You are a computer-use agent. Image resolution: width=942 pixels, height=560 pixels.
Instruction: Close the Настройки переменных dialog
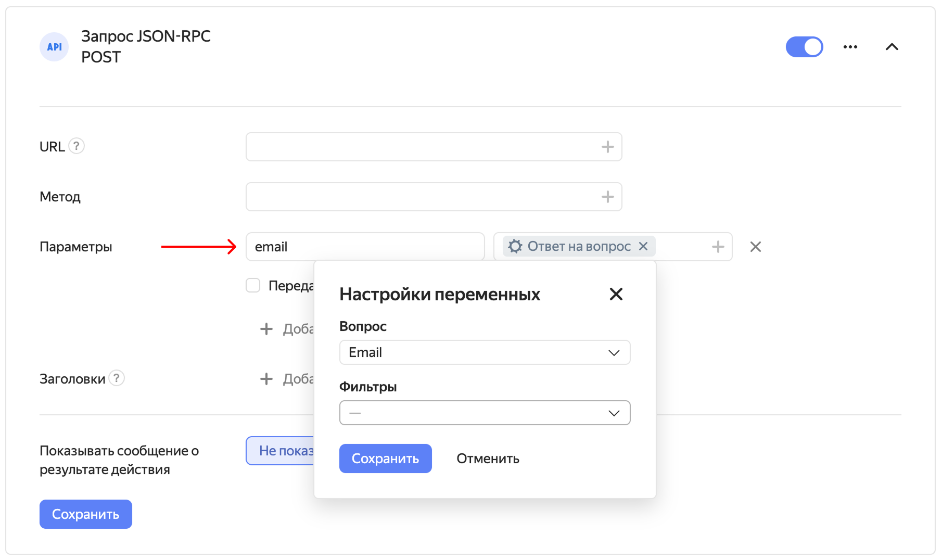tap(616, 294)
